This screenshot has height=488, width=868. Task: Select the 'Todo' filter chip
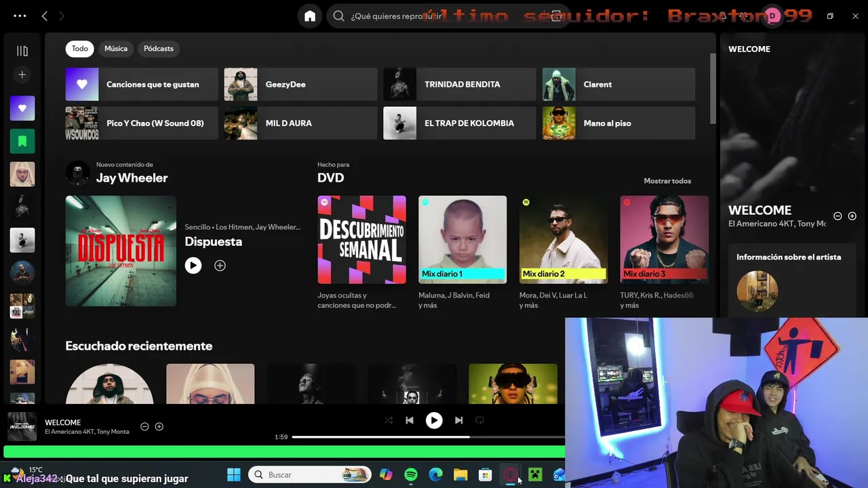pos(80,49)
